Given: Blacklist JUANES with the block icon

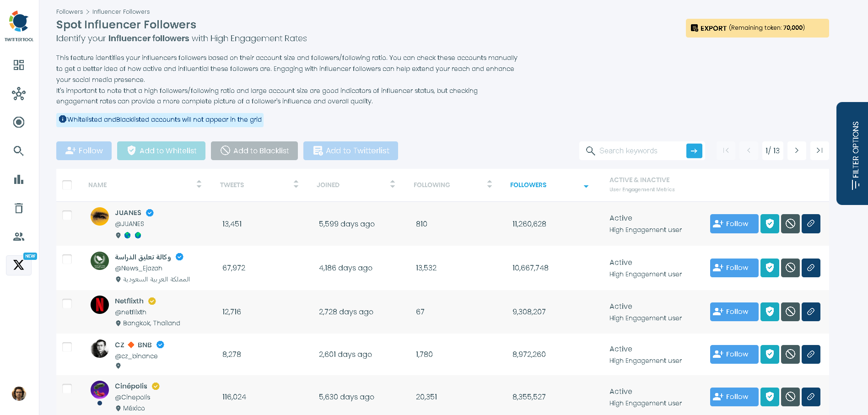Looking at the screenshot, I should 790,224.
